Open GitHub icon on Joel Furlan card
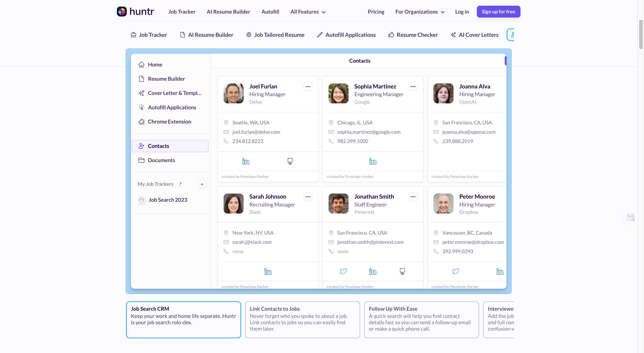Screen dimensions: 644x353 (x=290, y=161)
